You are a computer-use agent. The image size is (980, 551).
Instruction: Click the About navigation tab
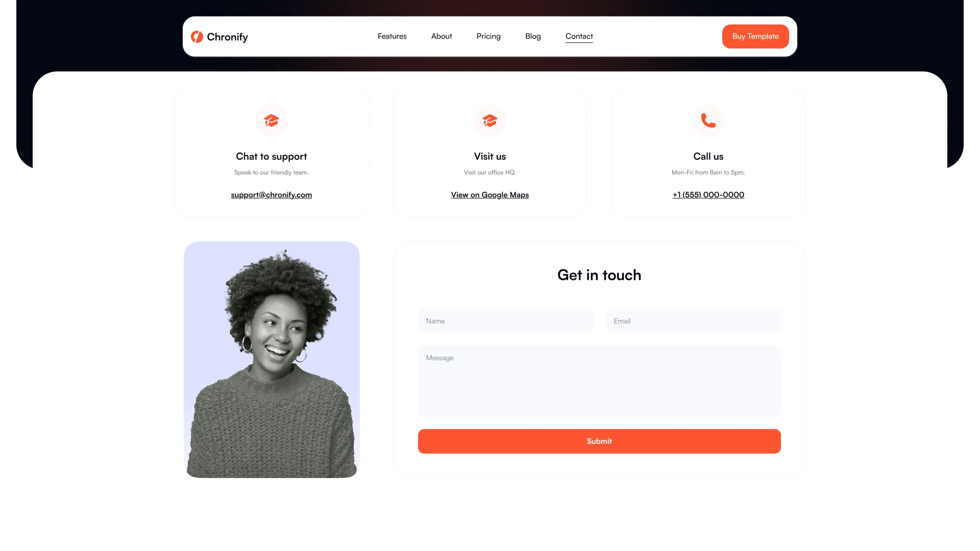(x=441, y=36)
